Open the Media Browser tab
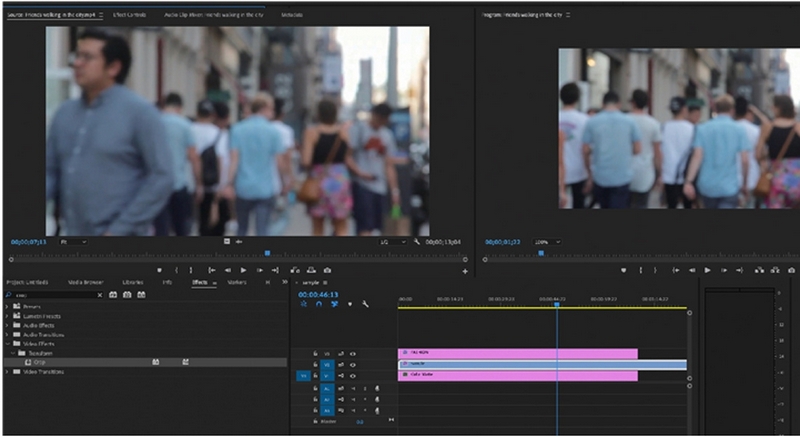 click(x=85, y=282)
